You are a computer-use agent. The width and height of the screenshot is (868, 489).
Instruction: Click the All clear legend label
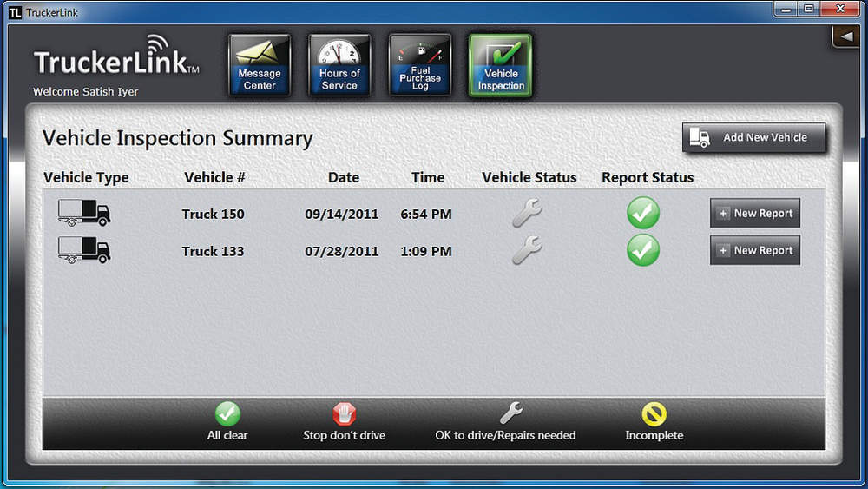[227, 435]
